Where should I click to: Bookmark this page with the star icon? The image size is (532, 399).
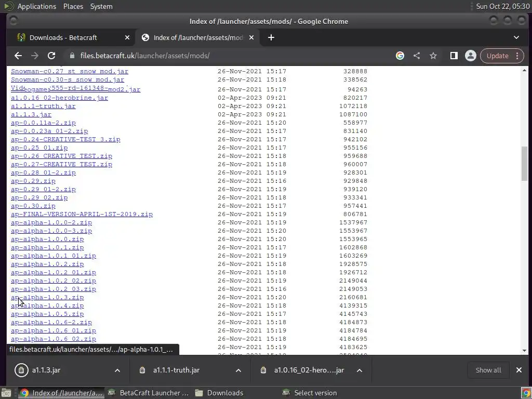click(x=433, y=56)
